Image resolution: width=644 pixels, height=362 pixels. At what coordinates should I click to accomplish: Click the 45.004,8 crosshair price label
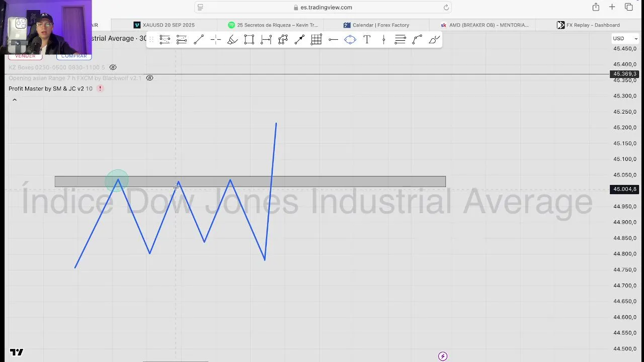pos(624,189)
